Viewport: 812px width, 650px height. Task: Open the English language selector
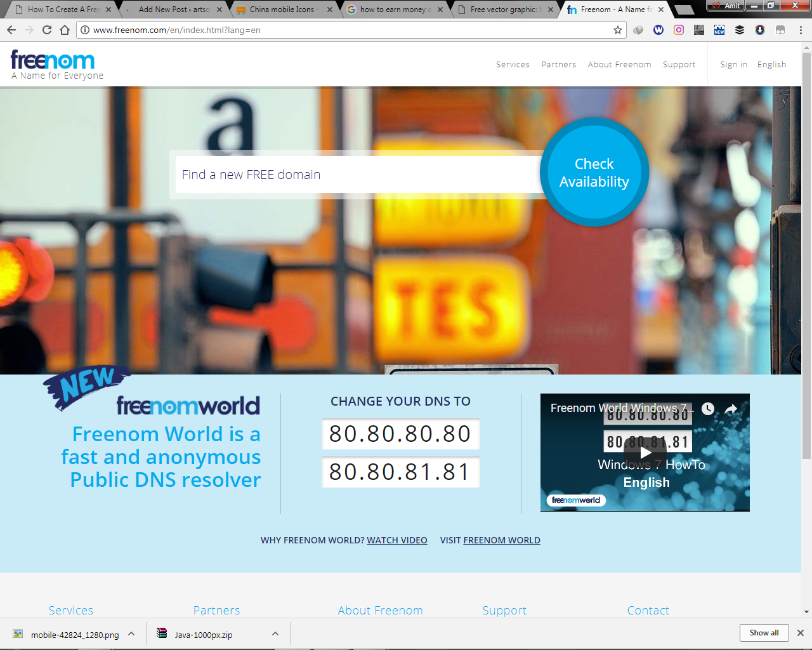coord(771,64)
